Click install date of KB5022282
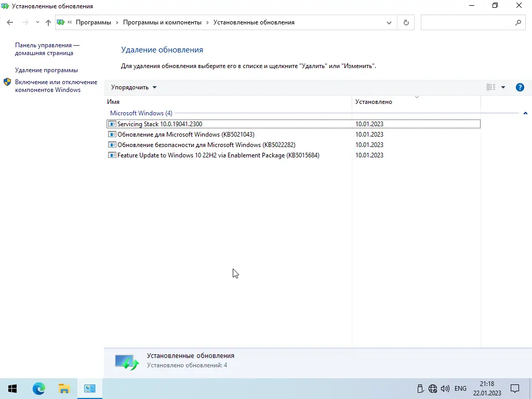 pos(369,145)
